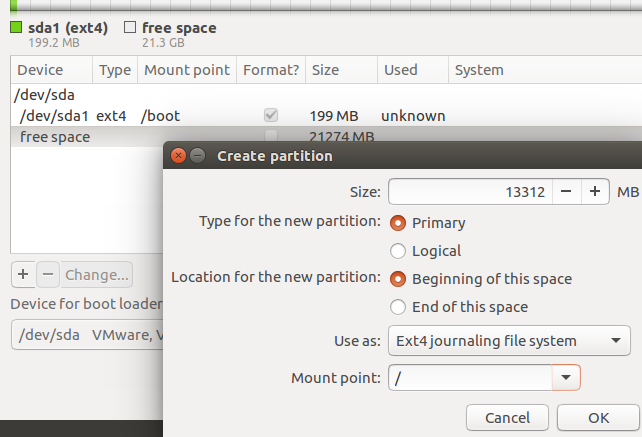The height and width of the screenshot is (437, 642).
Task: Click the plus button to increase size
Action: click(x=594, y=191)
